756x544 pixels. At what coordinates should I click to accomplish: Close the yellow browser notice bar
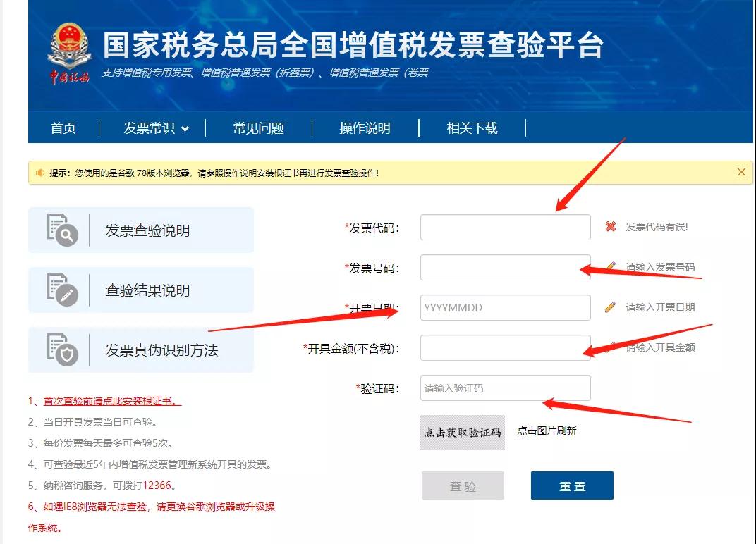(x=741, y=172)
